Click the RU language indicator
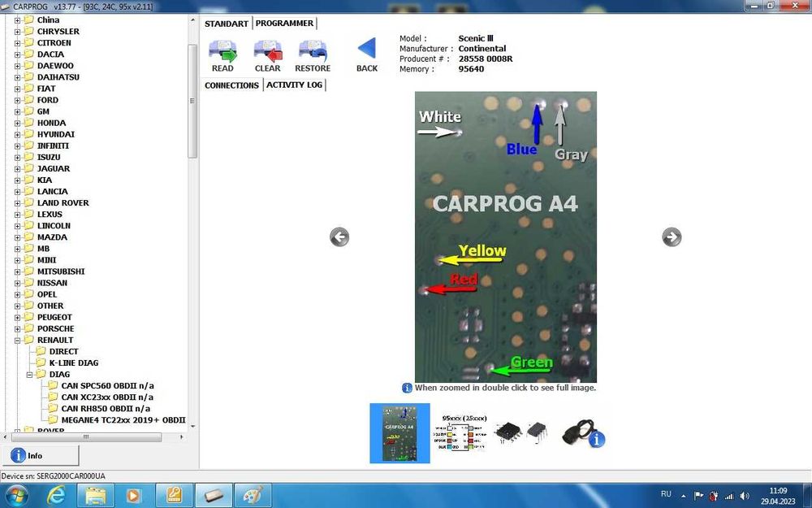The width and height of the screenshot is (812, 508). coord(666,494)
